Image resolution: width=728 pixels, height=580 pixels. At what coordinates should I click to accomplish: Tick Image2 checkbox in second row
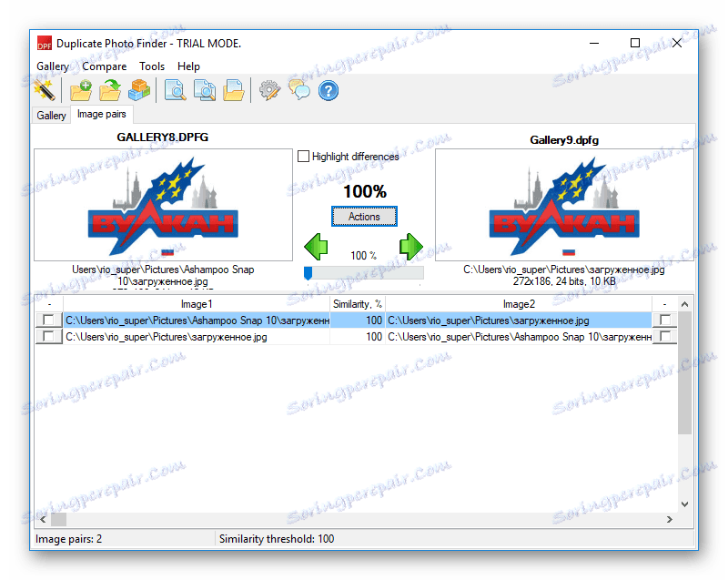[x=665, y=336]
